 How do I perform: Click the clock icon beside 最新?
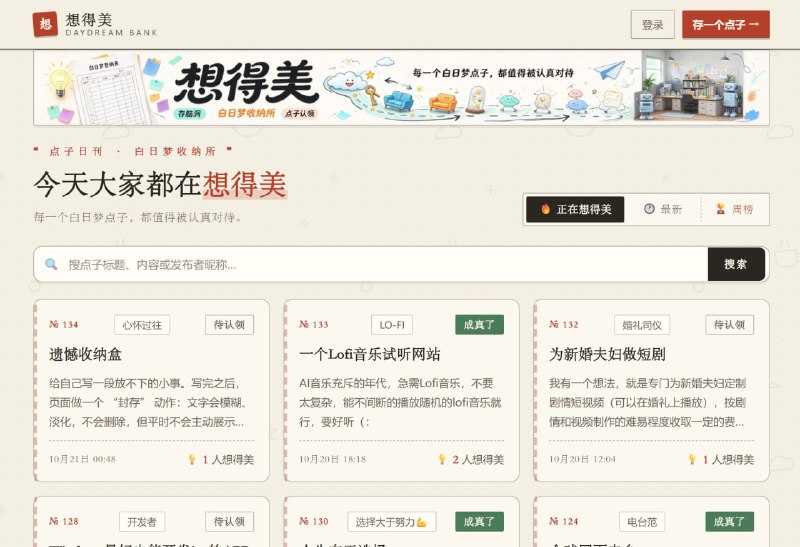pyautogui.click(x=649, y=209)
